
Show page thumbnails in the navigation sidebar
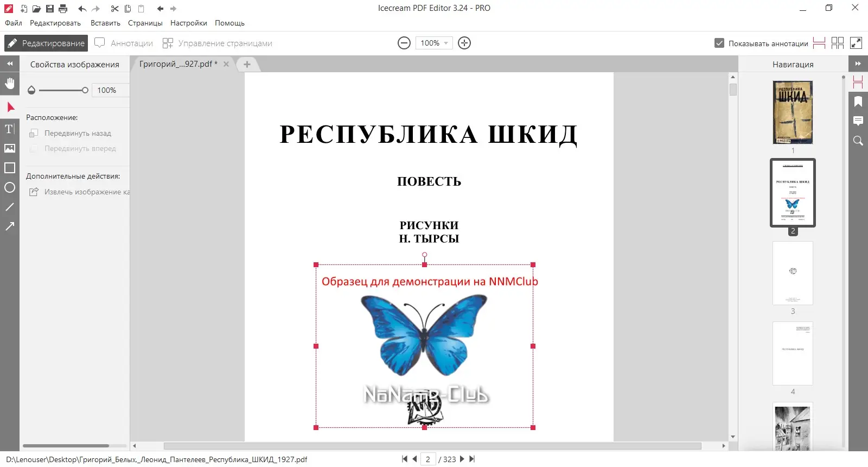coord(858,82)
